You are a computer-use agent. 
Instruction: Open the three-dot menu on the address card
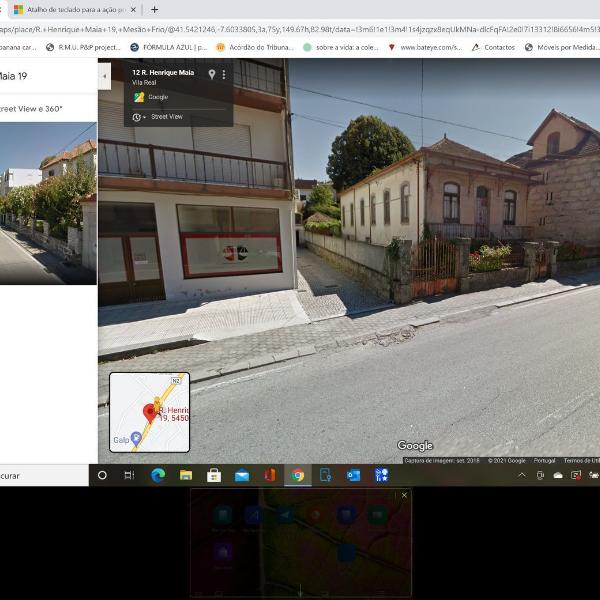[224, 75]
